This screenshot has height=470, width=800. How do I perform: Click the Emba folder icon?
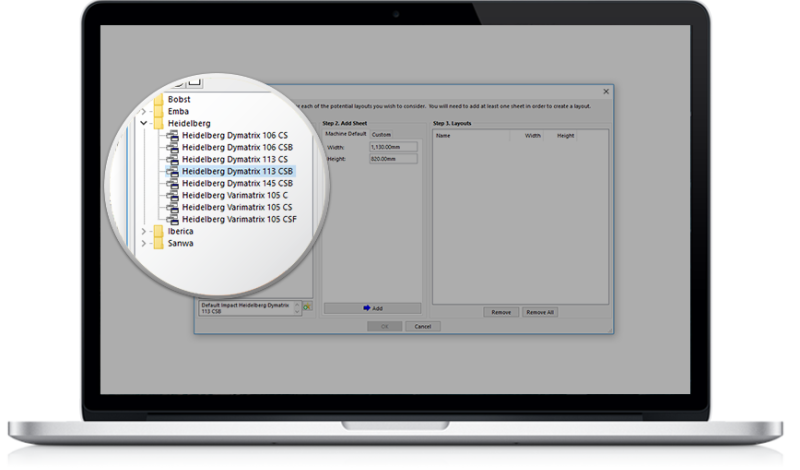[x=159, y=111]
